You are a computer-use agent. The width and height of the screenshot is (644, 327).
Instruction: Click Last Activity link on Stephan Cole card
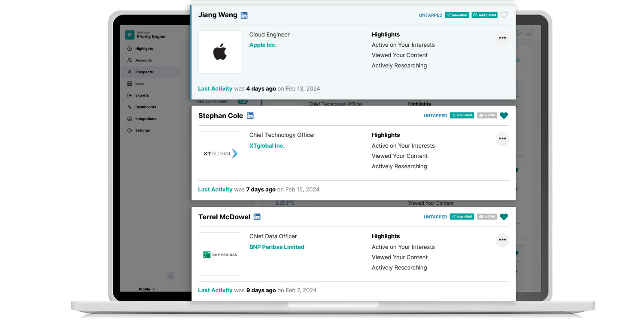click(215, 190)
